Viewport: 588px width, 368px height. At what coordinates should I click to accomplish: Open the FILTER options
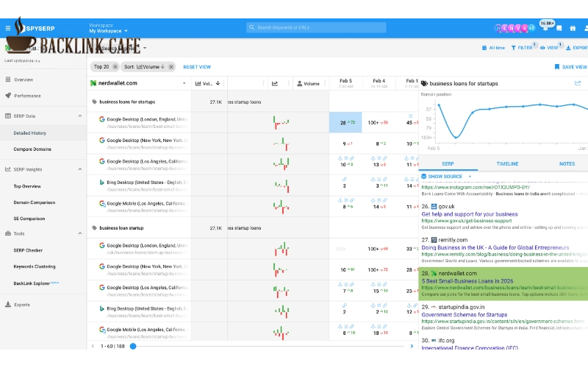tap(522, 48)
